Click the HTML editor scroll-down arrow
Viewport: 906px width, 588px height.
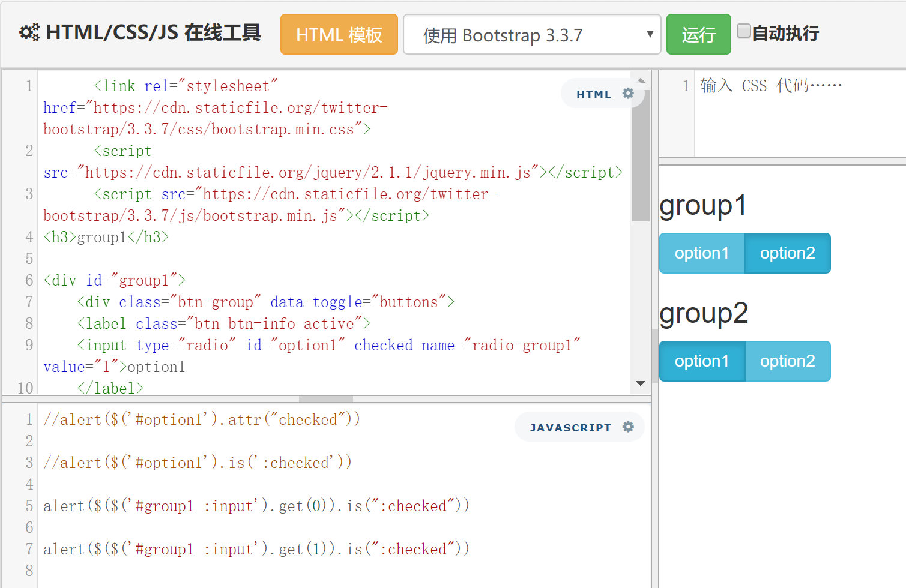641,383
